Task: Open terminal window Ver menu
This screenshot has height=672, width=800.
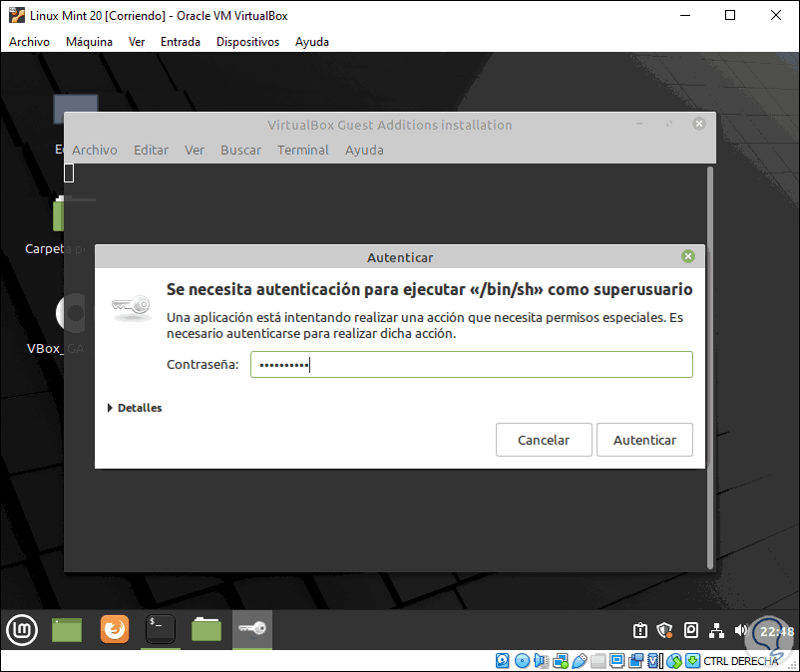Action: (x=195, y=150)
